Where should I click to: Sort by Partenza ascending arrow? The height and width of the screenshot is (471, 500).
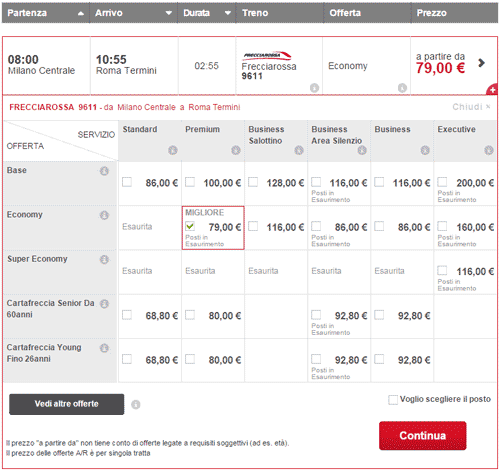pos(81,13)
